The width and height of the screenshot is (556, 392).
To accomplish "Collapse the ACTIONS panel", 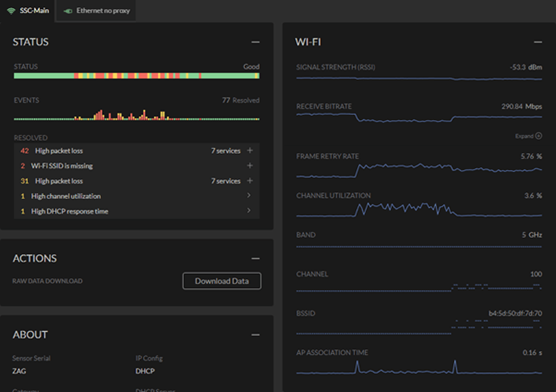I will pos(255,259).
